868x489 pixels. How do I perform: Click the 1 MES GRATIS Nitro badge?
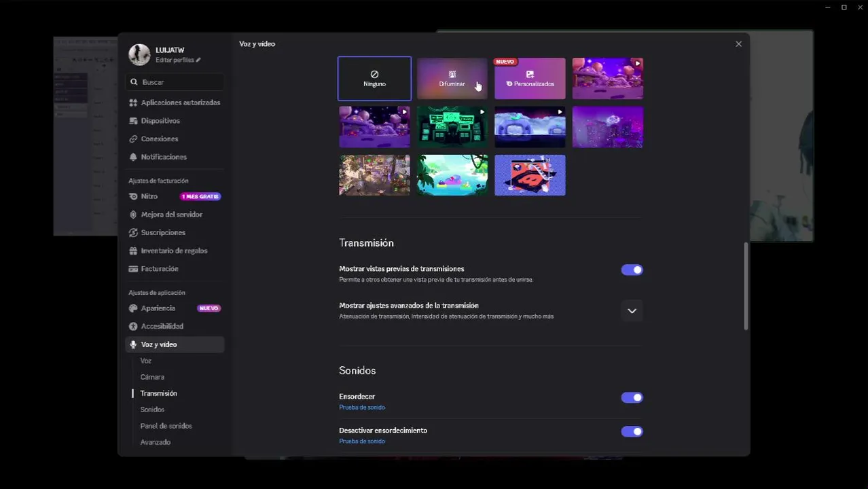[200, 196]
